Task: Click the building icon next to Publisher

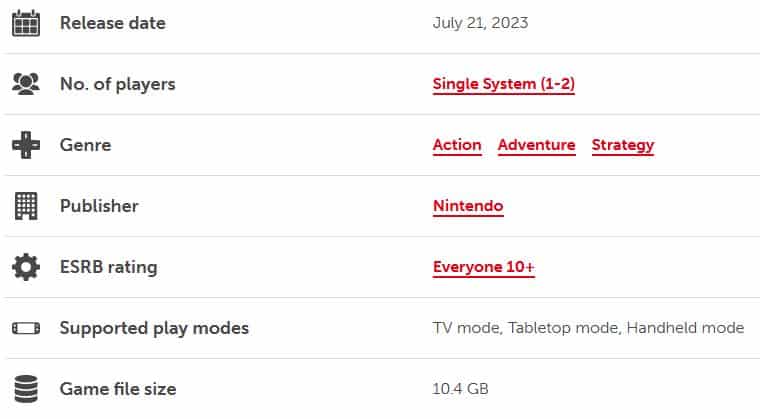Action: (25, 206)
